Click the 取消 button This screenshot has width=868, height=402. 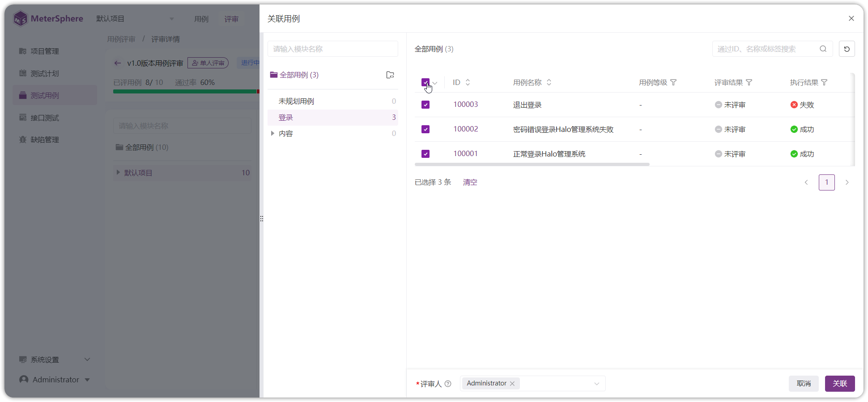[x=804, y=384]
